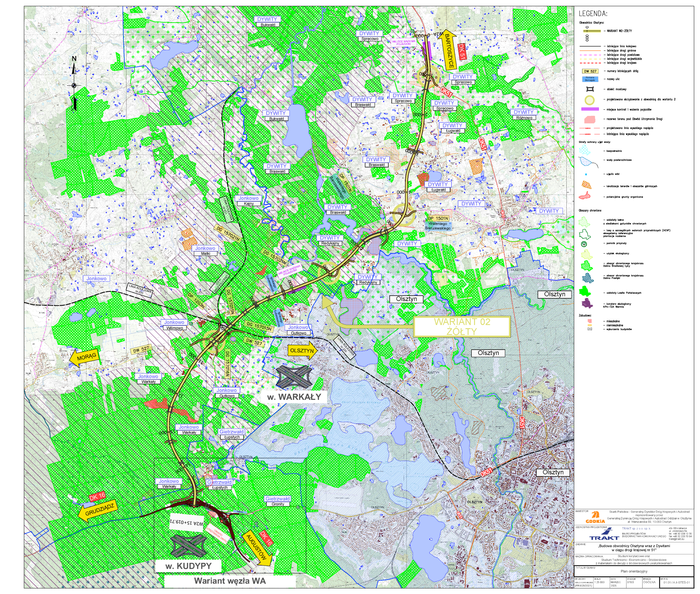This screenshot has width=700, height=594.
Task: Click the bridge object legend symbol
Action: point(590,89)
